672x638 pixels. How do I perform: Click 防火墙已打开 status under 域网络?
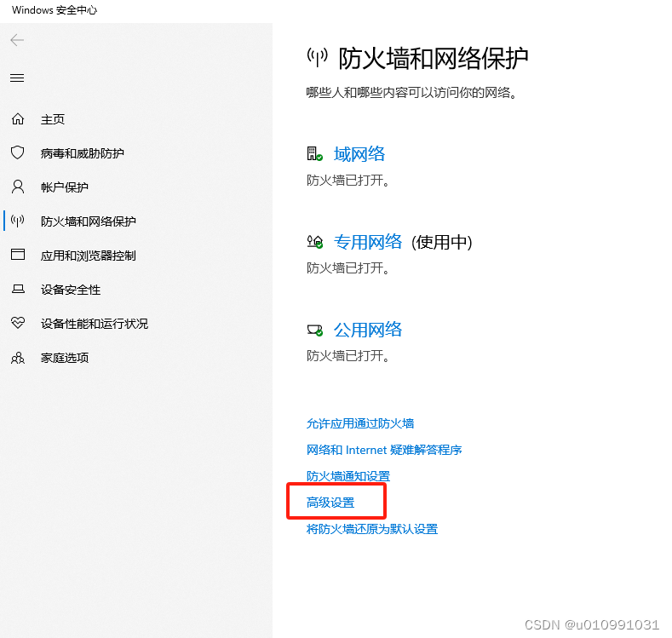347,181
